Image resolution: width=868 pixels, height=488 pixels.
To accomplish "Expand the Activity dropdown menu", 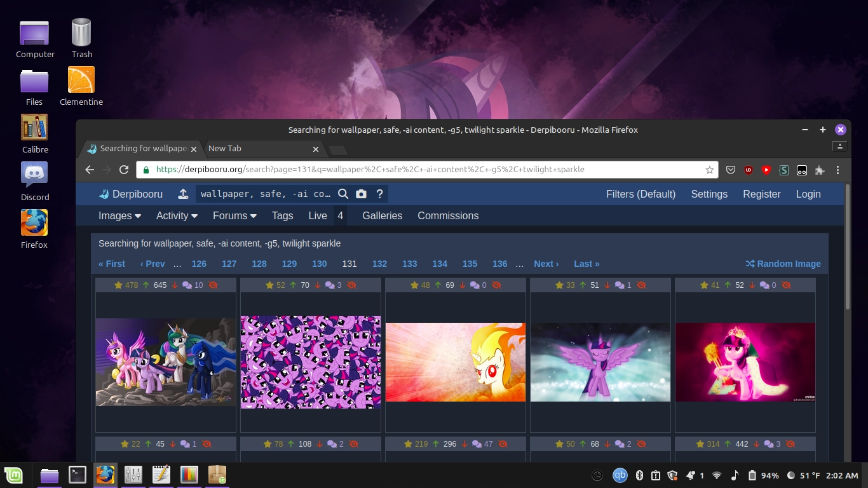I will click(x=177, y=215).
